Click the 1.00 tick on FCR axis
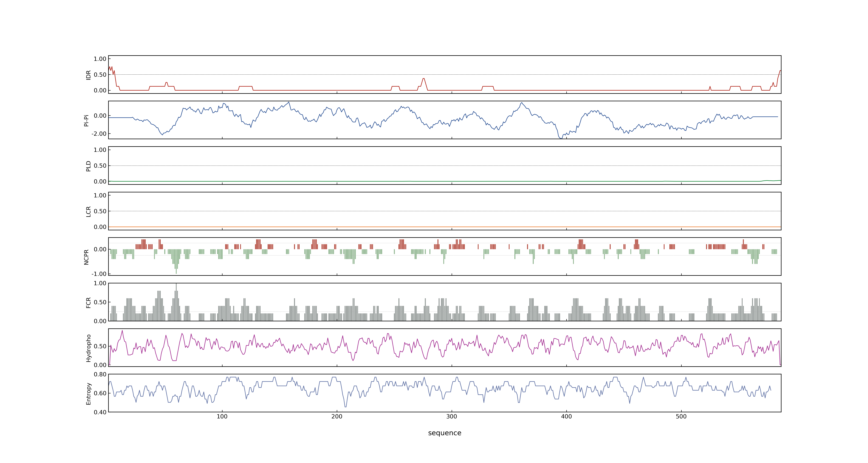 tap(100, 283)
